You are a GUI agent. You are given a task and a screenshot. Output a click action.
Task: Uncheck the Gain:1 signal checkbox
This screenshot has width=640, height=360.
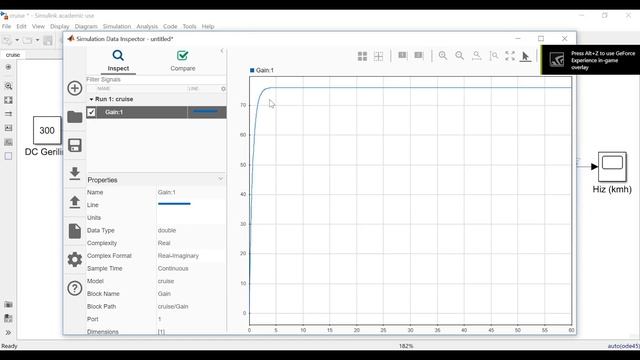pyautogui.click(x=91, y=112)
